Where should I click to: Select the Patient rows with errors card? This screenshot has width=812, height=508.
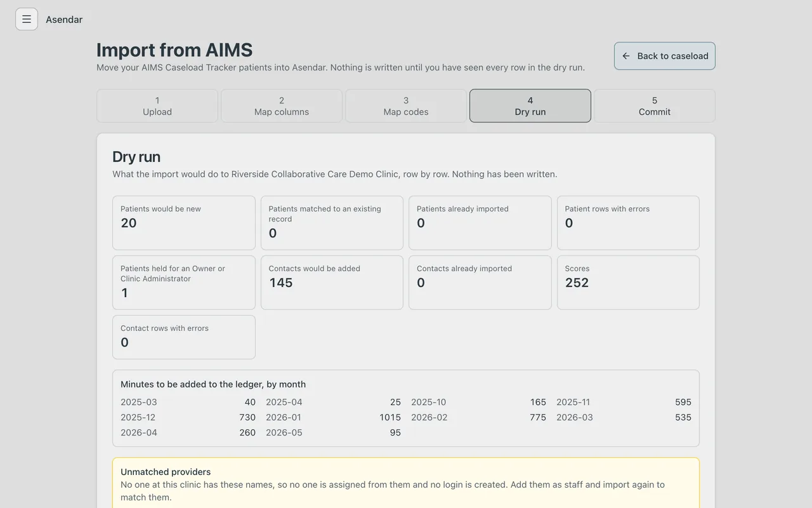tap(628, 223)
